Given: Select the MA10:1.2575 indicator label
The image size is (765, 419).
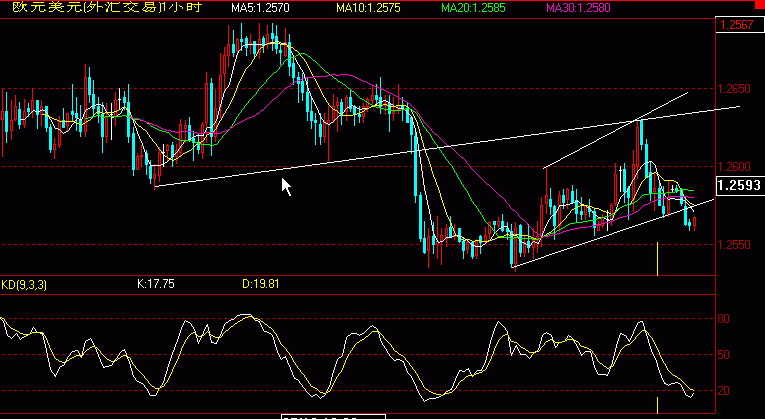Looking at the screenshot, I should click(368, 8).
